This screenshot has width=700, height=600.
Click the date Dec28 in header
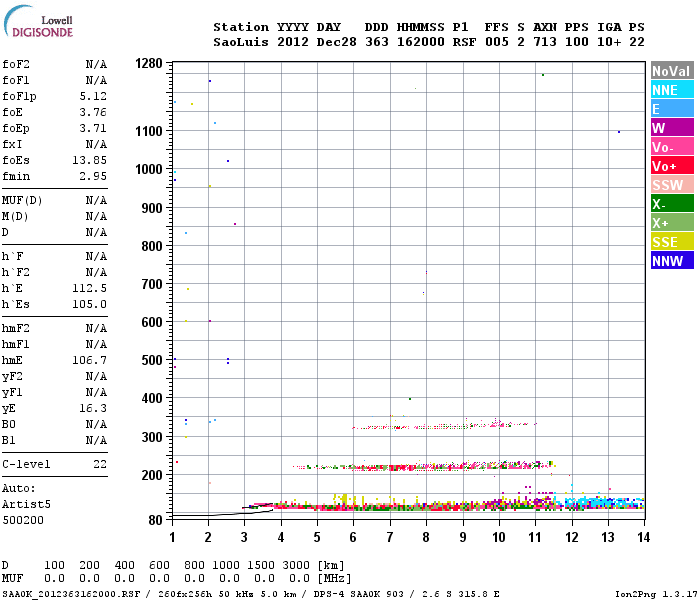tap(337, 42)
